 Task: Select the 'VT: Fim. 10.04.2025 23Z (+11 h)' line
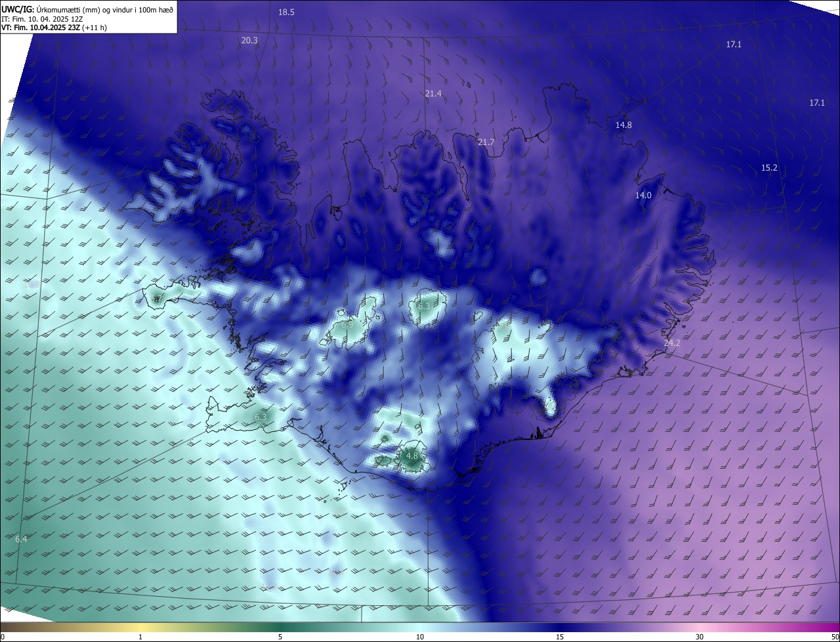[54, 28]
